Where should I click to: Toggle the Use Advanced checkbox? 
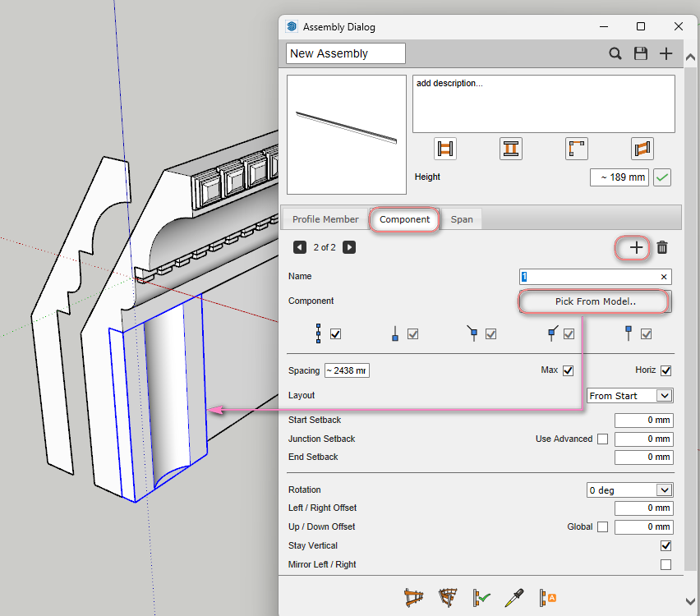603,439
